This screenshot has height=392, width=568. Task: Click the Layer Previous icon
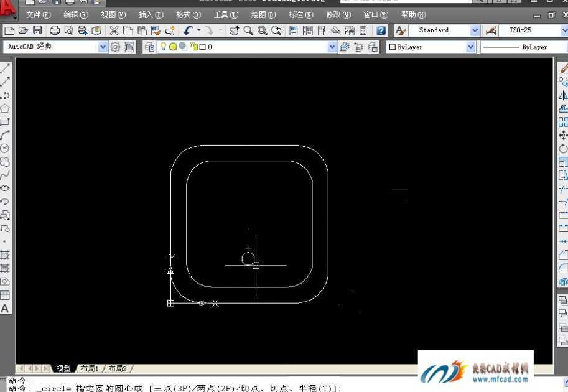358,47
